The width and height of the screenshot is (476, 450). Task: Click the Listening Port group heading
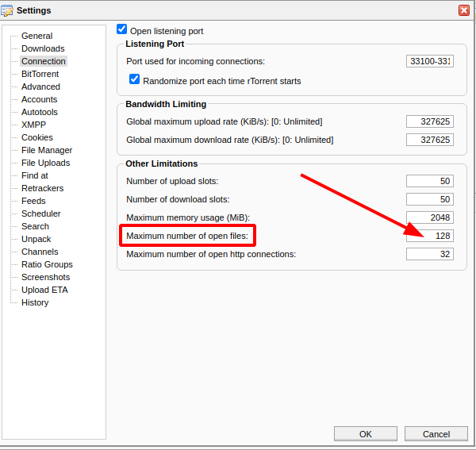[155, 44]
